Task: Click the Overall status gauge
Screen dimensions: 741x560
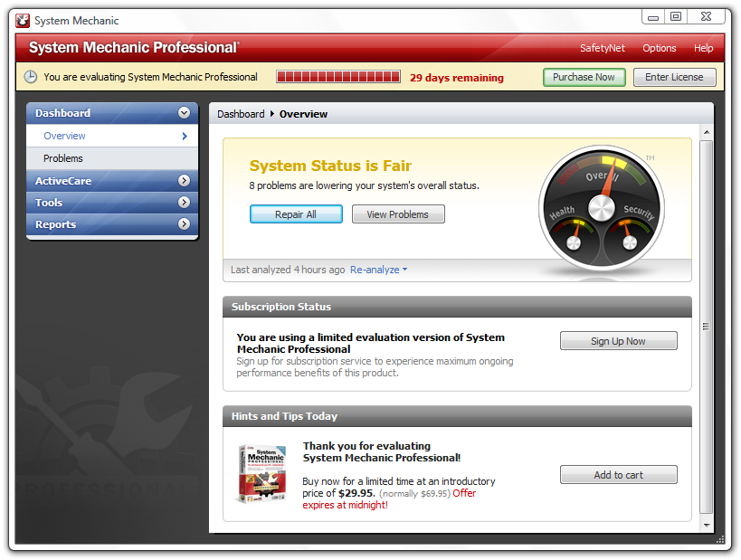Action: 602,207
